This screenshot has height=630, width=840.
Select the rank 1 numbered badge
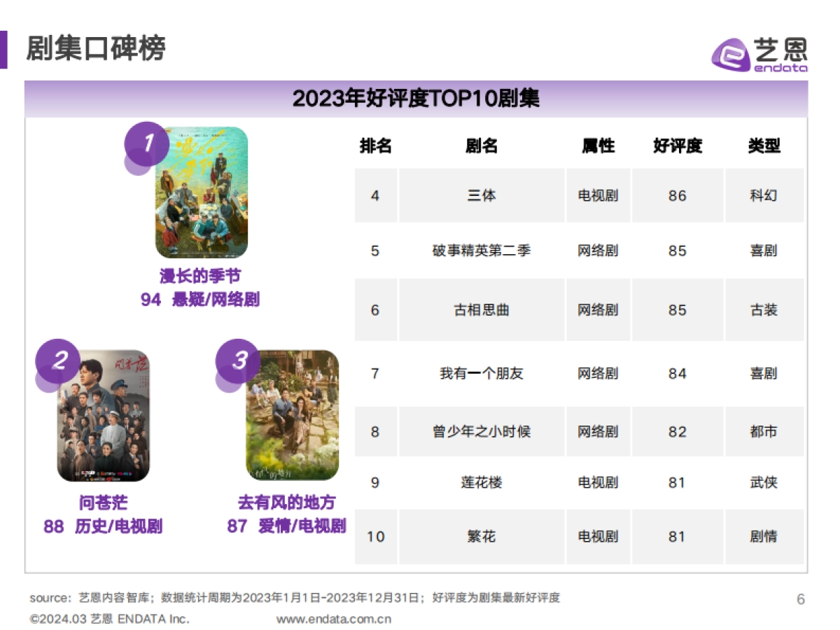[x=147, y=143]
